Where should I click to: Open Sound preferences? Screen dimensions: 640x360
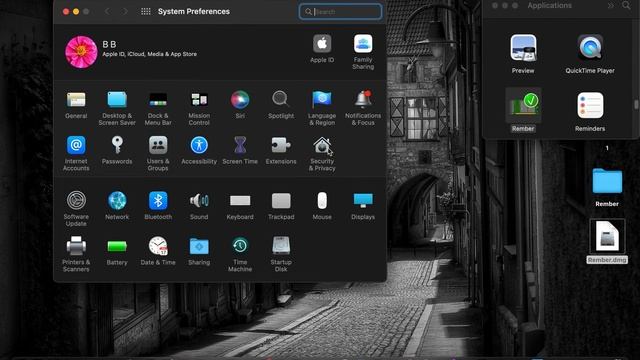199,206
